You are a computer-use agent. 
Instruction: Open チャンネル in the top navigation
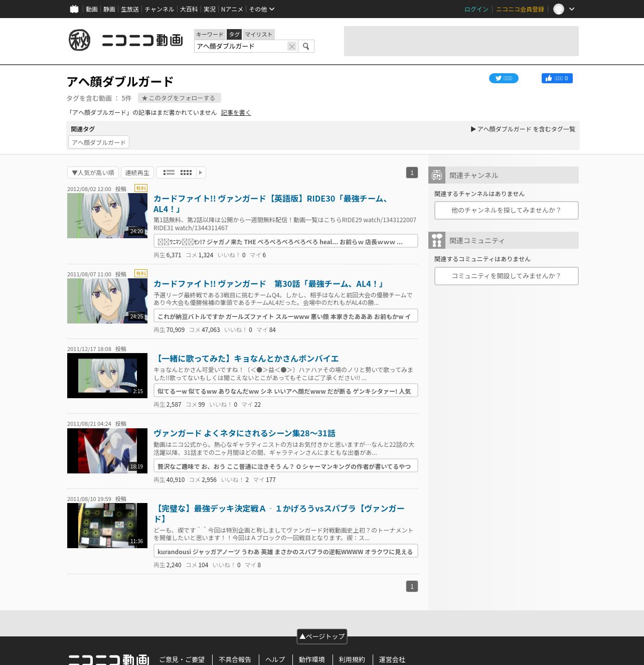coord(159,9)
